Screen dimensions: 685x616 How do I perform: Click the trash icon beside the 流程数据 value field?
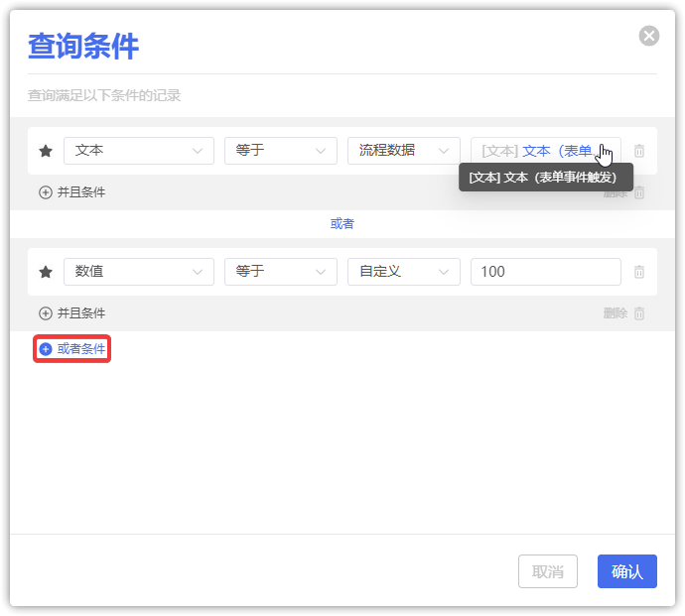point(639,151)
